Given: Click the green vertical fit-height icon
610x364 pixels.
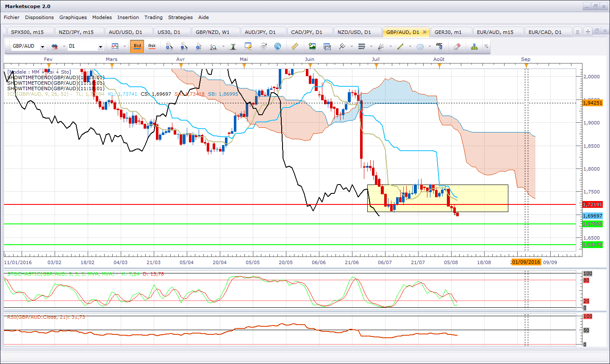Looking at the screenshot, I should pyautogui.click(x=233, y=47).
